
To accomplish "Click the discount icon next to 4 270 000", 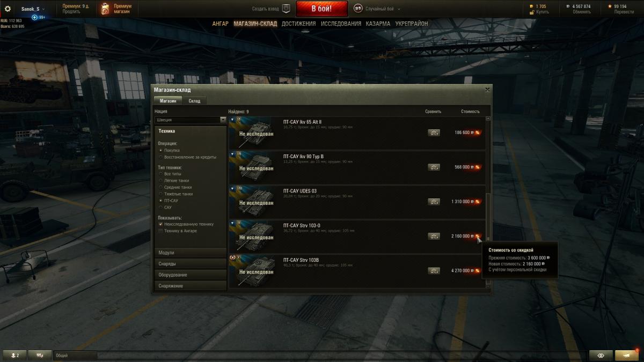I will [x=477, y=271].
